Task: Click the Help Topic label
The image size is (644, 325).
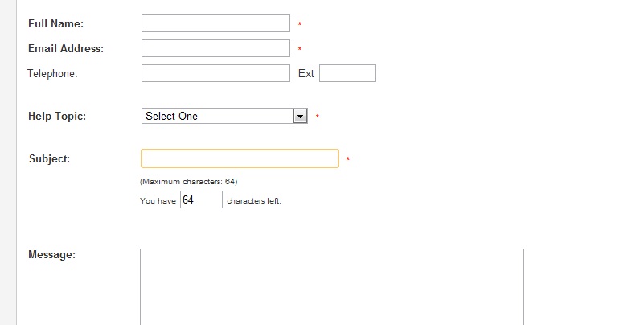Action: click(x=57, y=117)
